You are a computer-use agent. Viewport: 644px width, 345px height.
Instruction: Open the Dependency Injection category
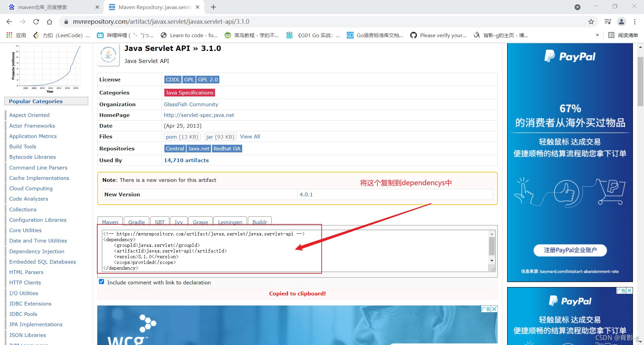37,252
